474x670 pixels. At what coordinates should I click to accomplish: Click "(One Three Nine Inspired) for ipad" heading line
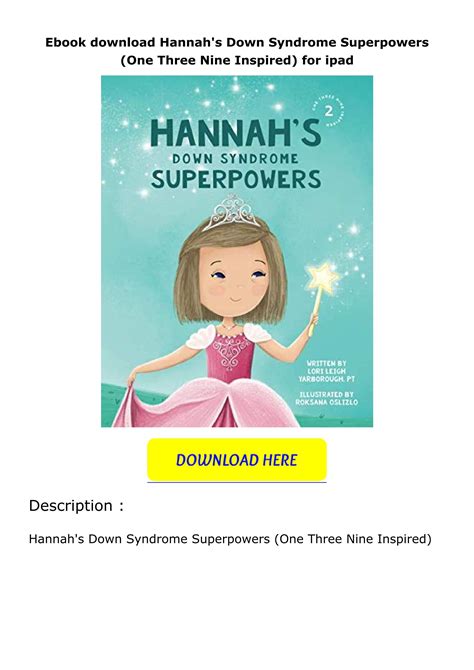[x=237, y=60]
